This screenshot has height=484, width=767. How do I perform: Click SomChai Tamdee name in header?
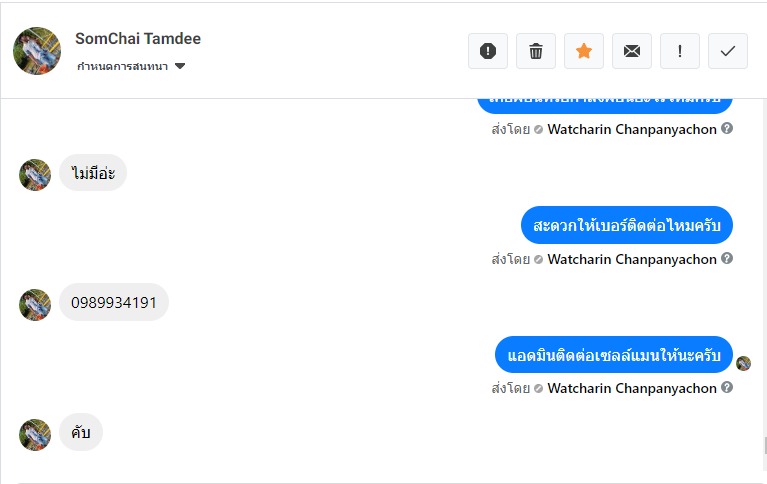(138, 39)
